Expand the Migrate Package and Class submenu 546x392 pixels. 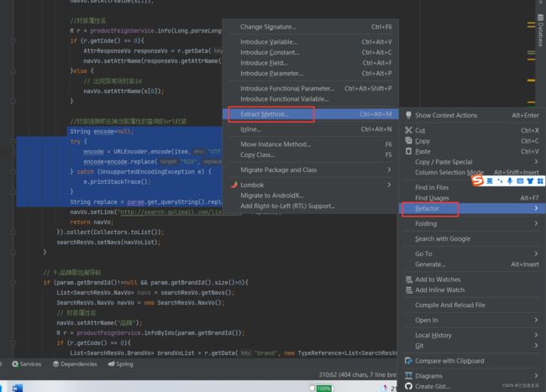311,170
